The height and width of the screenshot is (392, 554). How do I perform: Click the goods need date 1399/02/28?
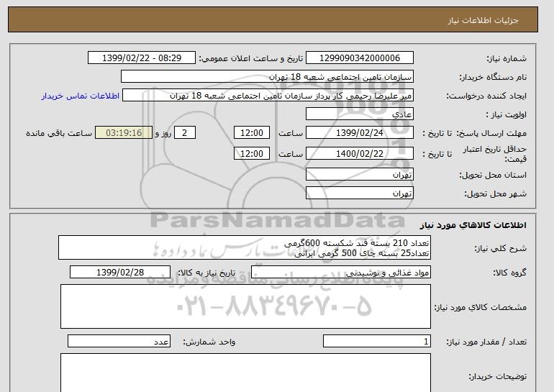pyautogui.click(x=120, y=273)
